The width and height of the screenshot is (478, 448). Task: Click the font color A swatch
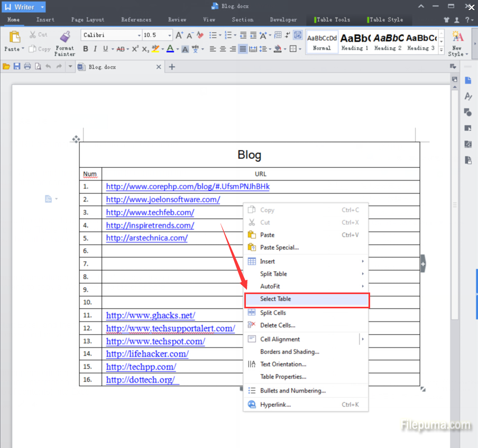pyautogui.click(x=170, y=49)
